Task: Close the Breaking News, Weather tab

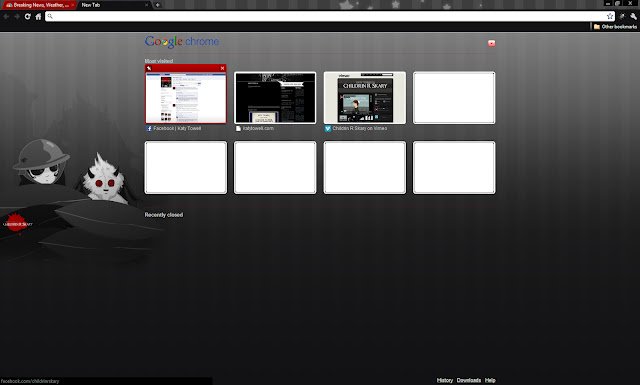Action: click(x=73, y=5)
